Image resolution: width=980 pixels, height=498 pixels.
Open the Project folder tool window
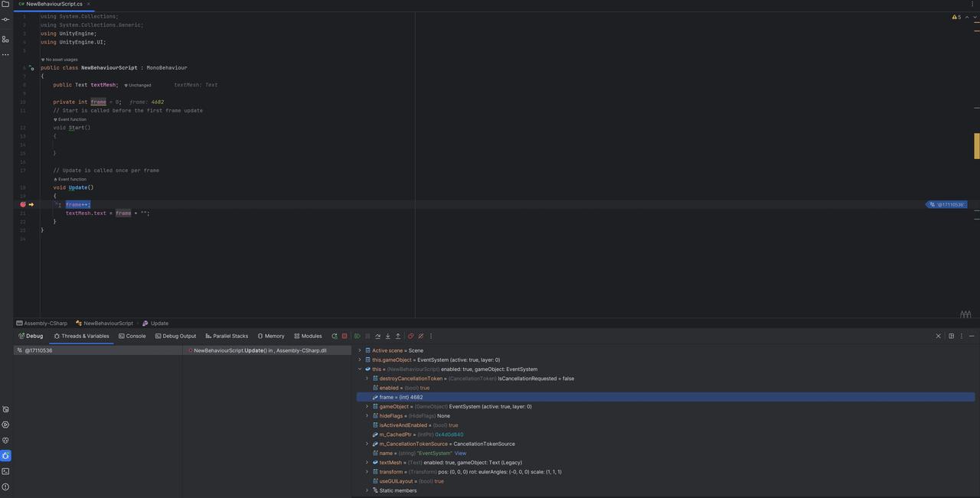pyautogui.click(x=5, y=4)
